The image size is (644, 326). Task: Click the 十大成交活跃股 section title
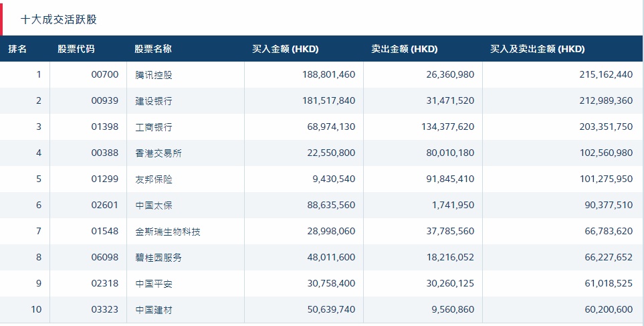pos(59,19)
